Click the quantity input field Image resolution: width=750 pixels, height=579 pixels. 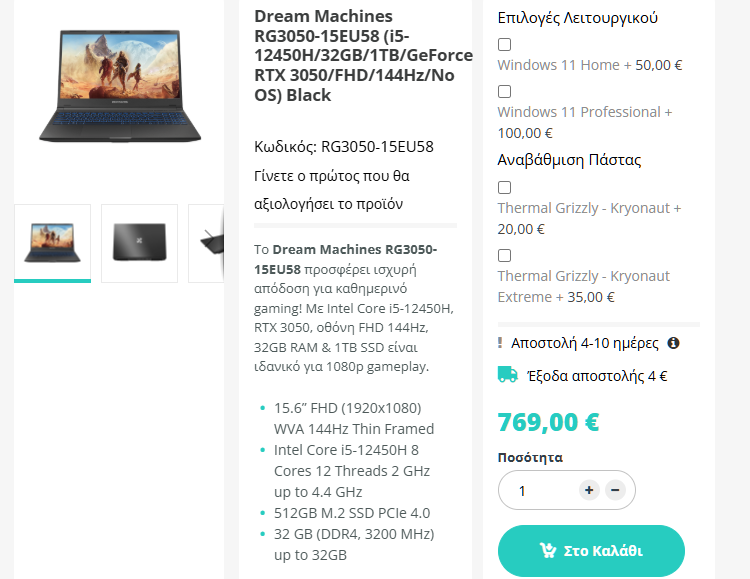click(x=537, y=490)
